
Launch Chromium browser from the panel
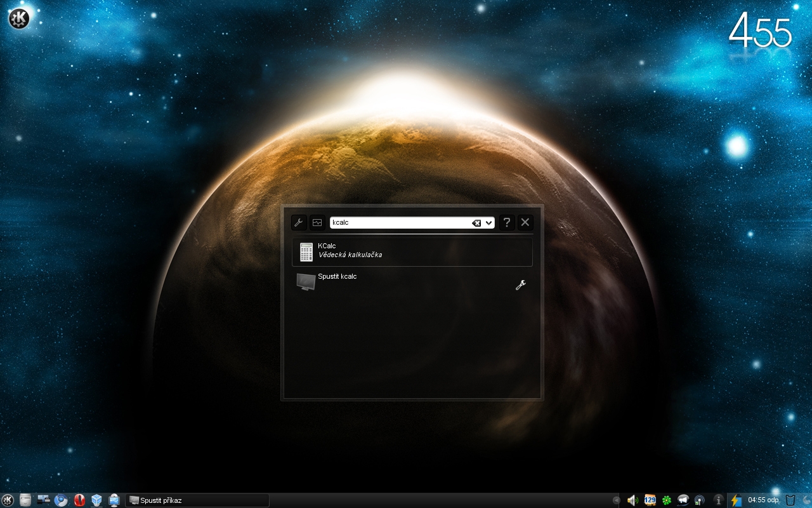61,500
